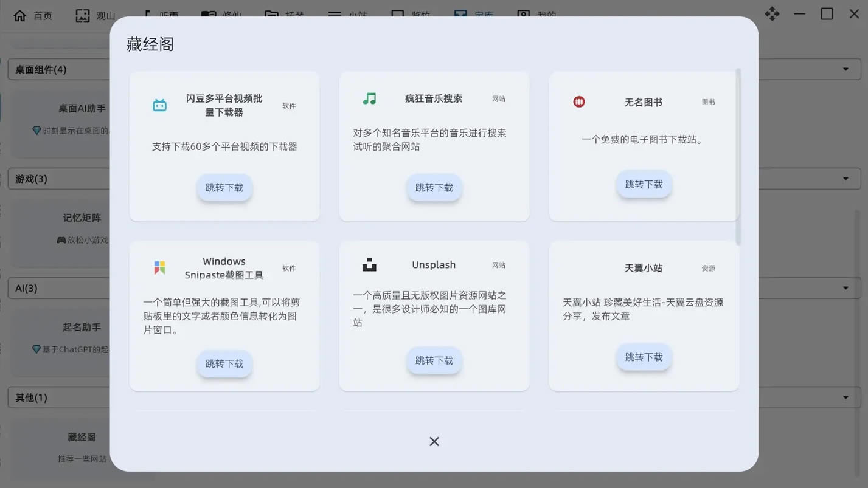Click the Unsplash card title
Image resolution: width=868 pixels, height=488 pixels.
(x=434, y=265)
